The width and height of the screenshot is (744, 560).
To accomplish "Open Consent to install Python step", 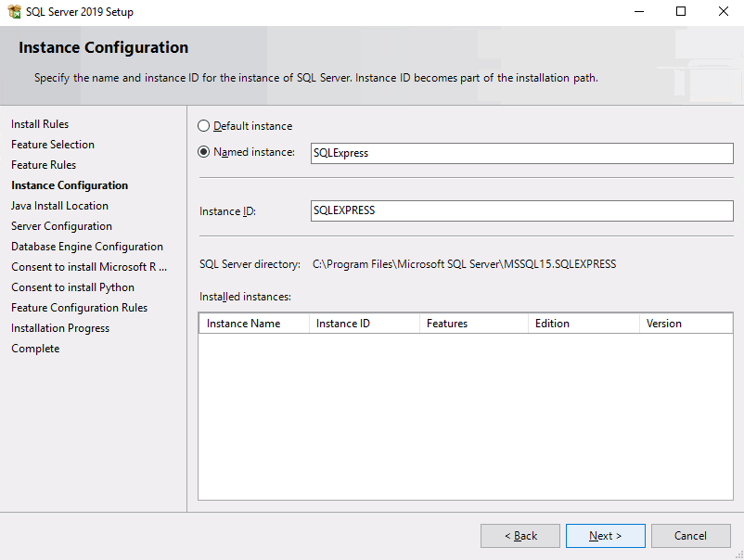I will point(72,287).
